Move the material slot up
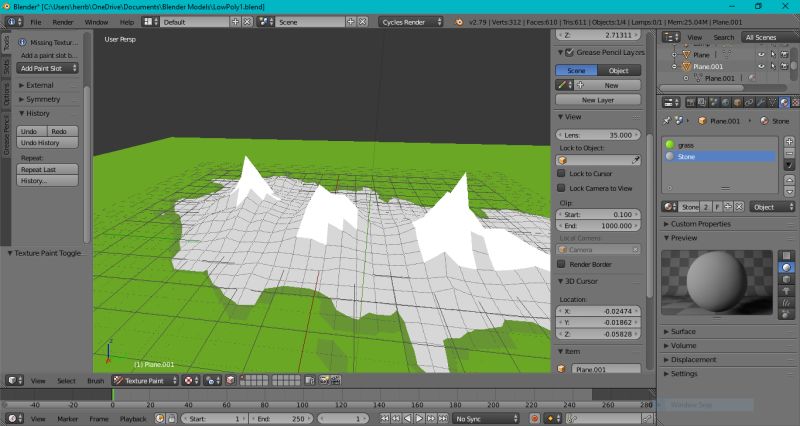800x426 pixels. pos(789,180)
